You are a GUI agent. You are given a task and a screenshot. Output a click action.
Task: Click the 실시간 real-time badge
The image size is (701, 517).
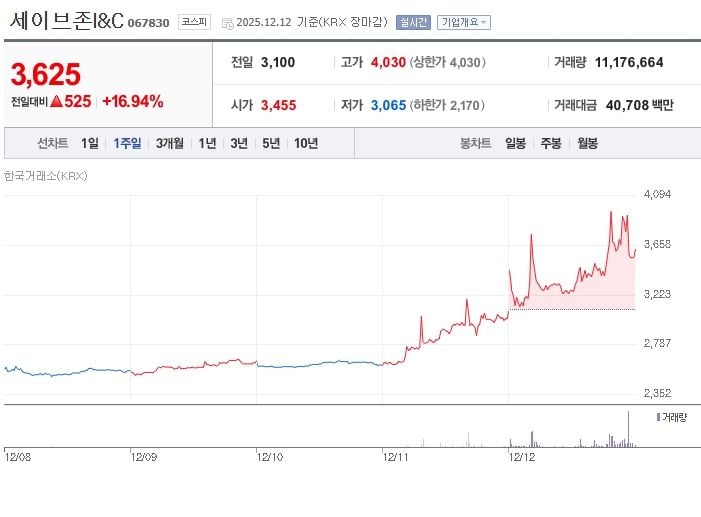coord(413,21)
